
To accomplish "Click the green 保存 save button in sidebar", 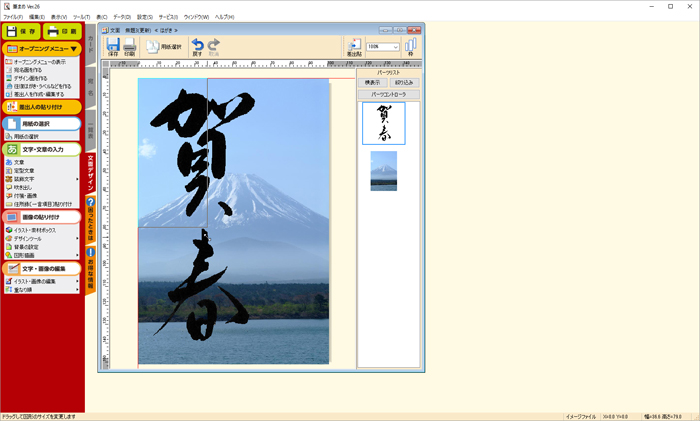I will click(x=21, y=32).
